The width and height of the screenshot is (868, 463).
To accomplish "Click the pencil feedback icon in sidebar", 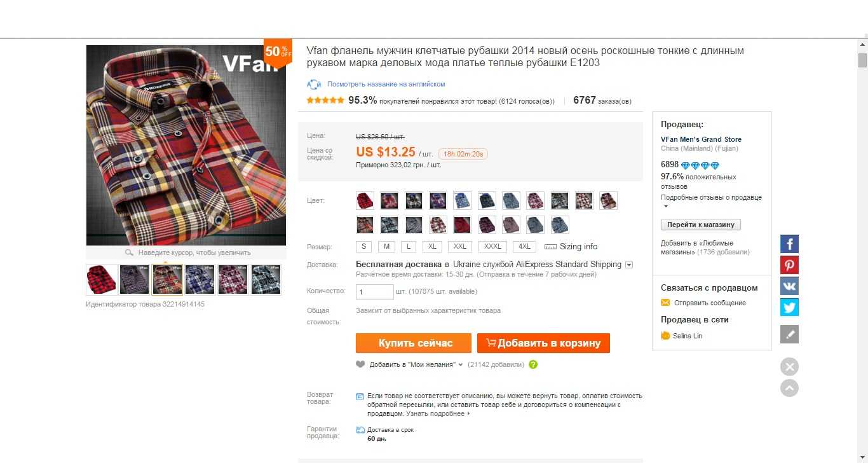I will tap(789, 334).
